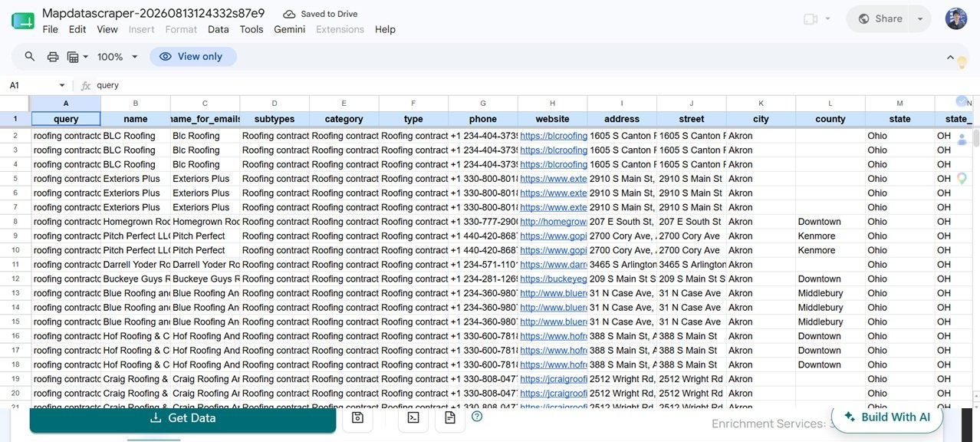
Task: Open the Maps pin side icon
Action: (962, 179)
